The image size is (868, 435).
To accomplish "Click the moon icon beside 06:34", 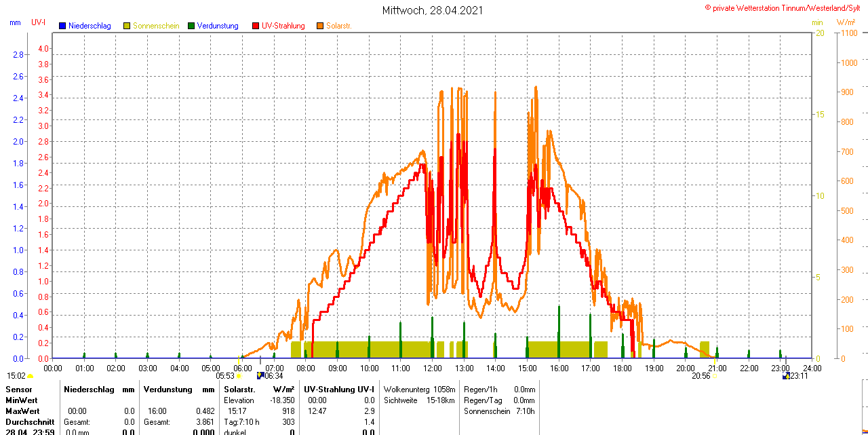I will (260, 376).
